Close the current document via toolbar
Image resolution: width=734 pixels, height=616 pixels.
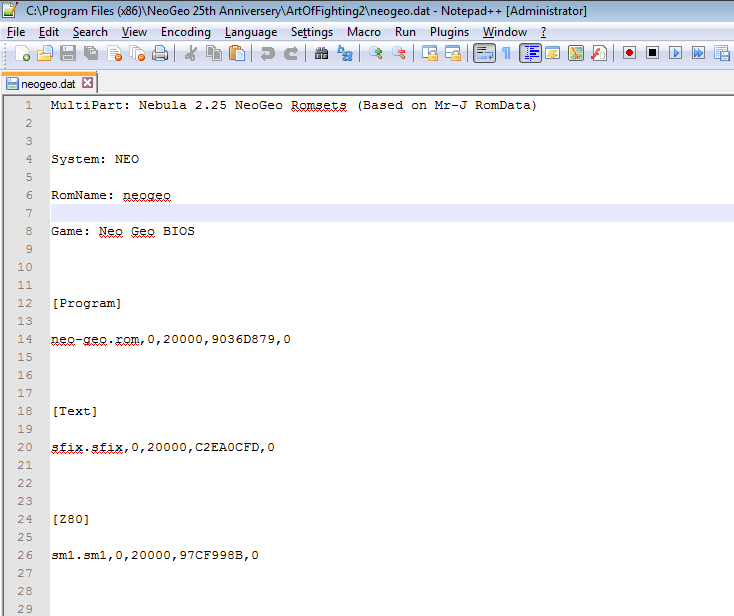point(114,53)
